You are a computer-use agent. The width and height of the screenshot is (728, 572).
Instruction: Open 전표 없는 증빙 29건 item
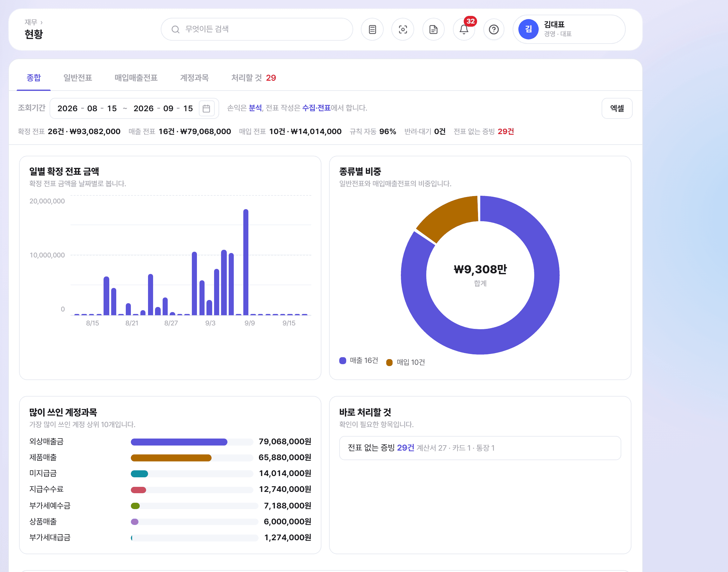point(480,448)
